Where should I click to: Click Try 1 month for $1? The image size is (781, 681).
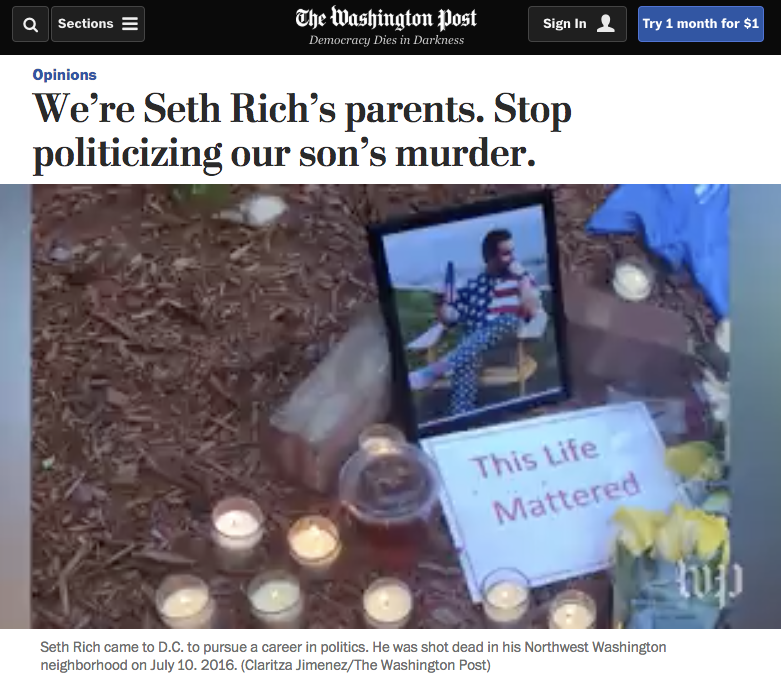click(x=700, y=24)
